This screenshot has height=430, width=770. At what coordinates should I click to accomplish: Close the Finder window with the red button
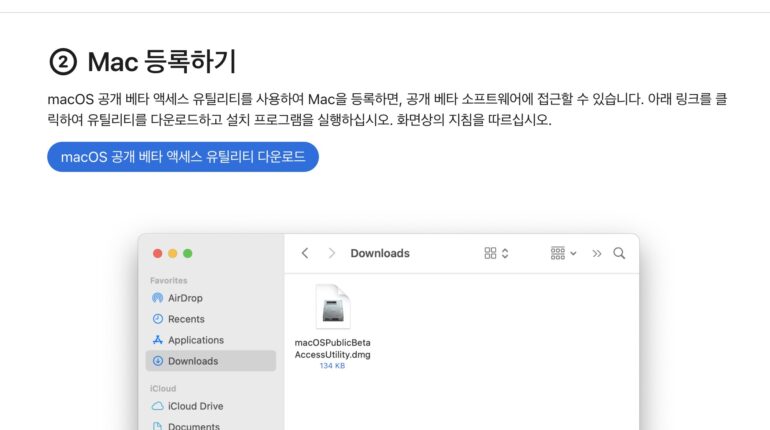(157, 254)
